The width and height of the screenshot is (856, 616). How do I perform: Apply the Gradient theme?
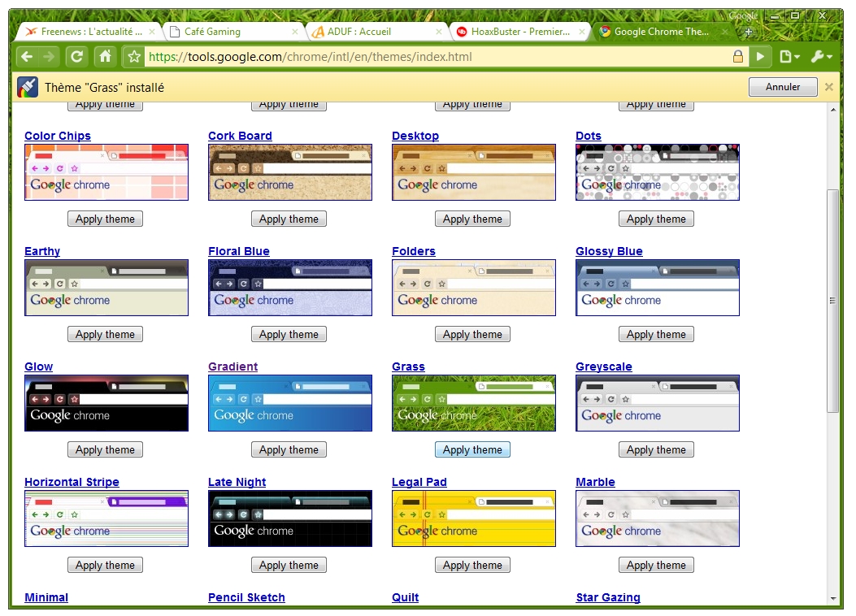[289, 449]
